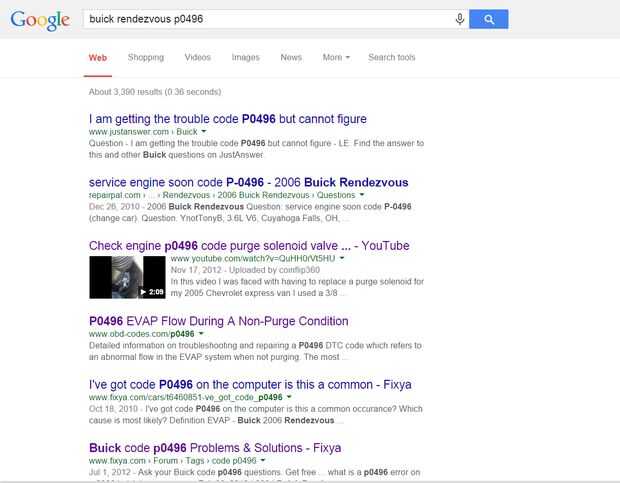
Task: Open the dropdown beside the fixya.com/cars URL
Action: (289, 397)
